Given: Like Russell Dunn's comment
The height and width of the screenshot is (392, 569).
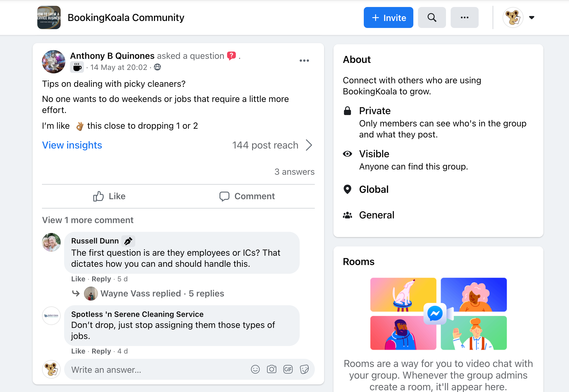Looking at the screenshot, I should click(78, 279).
